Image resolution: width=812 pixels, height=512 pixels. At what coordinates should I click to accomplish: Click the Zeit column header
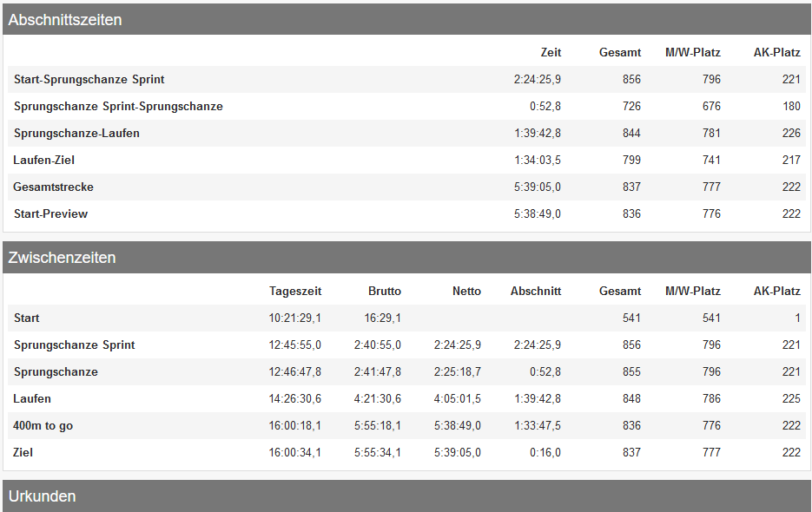(x=551, y=53)
